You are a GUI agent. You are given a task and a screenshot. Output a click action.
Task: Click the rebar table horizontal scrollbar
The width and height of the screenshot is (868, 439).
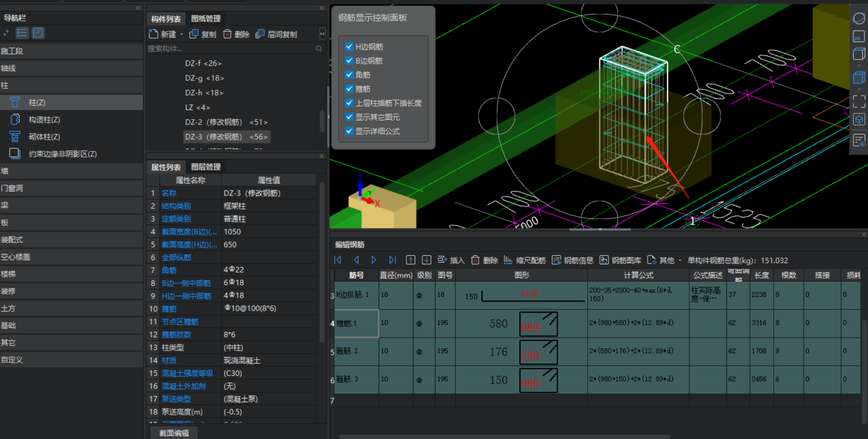click(x=504, y=437)
